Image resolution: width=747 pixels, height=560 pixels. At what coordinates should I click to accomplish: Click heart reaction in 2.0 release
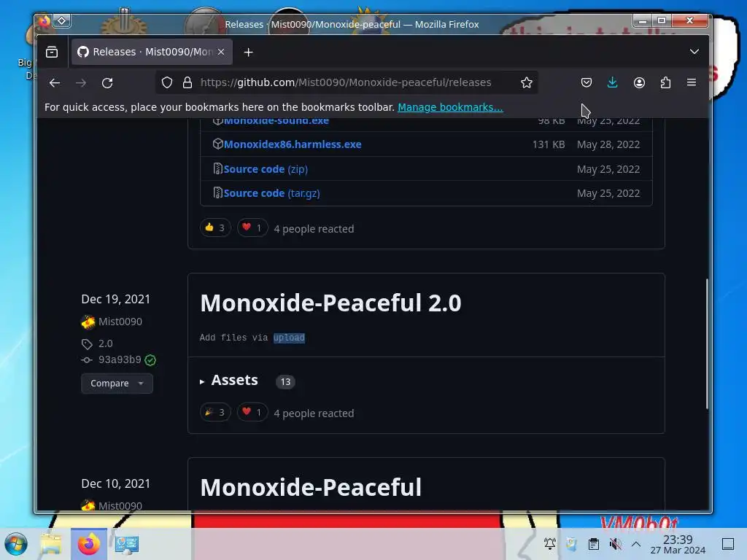[252, 413]
